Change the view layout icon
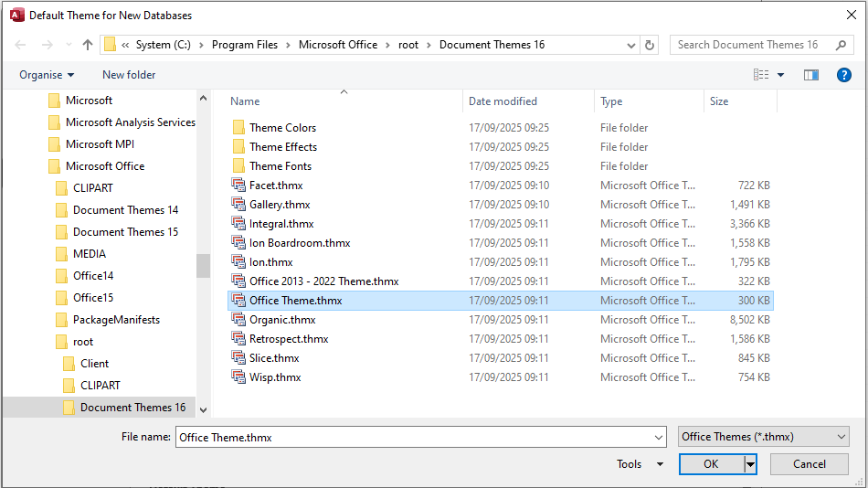 [x=761, y=75]
